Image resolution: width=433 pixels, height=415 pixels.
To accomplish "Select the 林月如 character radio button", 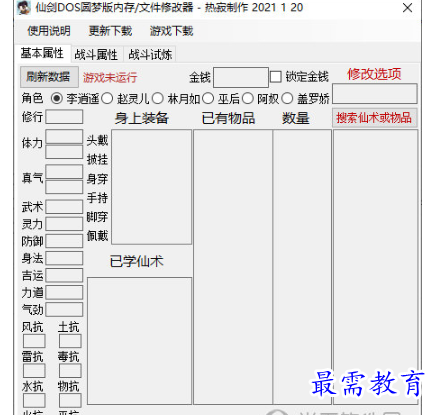I will point(158,98).
